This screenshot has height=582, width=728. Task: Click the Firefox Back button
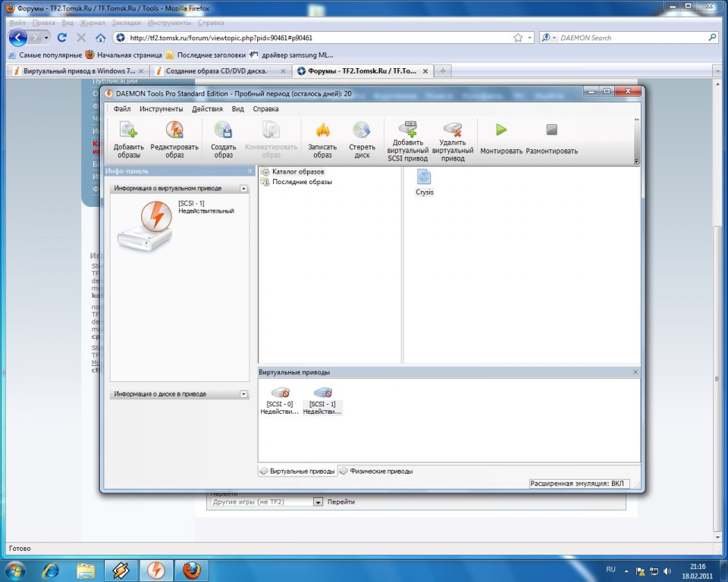18,38
